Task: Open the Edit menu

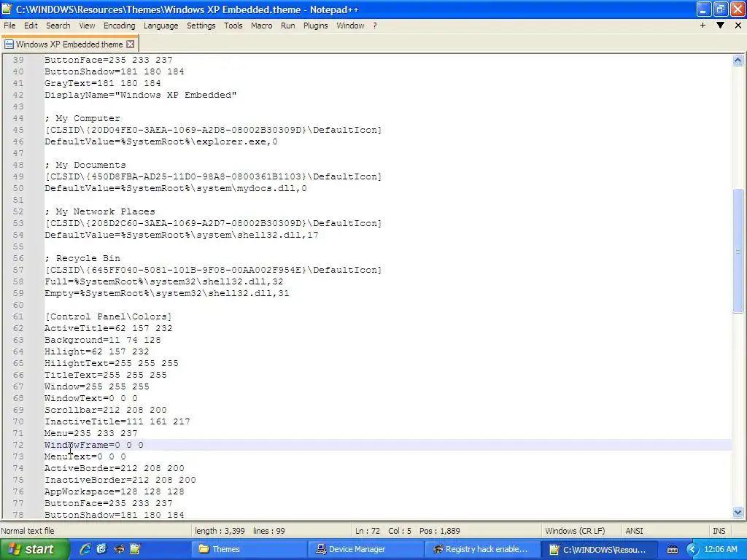Action: [31, 26]
